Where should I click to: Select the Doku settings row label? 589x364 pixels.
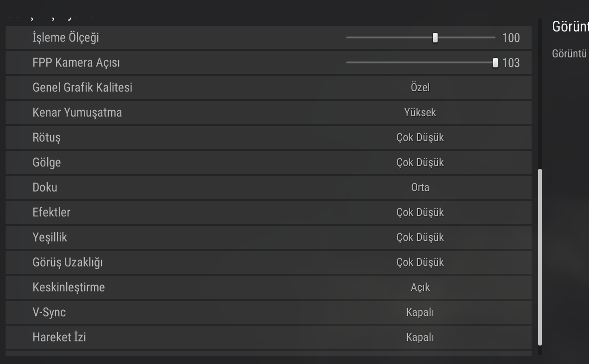click(x=45, y=187)
